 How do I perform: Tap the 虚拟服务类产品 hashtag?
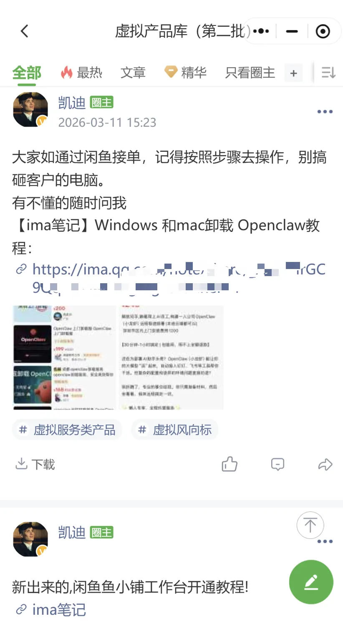click(67, 430)
